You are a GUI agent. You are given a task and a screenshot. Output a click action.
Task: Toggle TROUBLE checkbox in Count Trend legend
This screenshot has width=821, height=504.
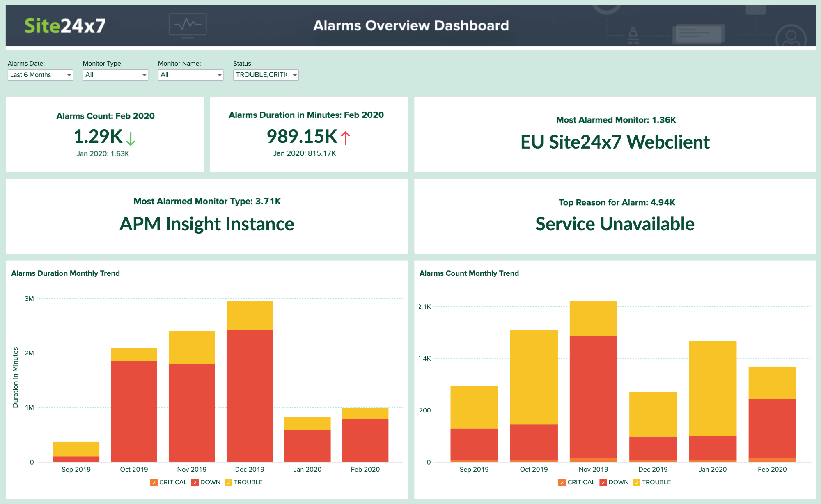pyautogui.click(x=636, y=482)
